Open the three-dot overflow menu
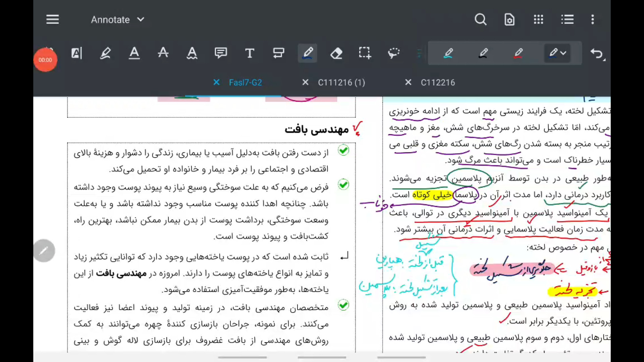 pos(593,19)
